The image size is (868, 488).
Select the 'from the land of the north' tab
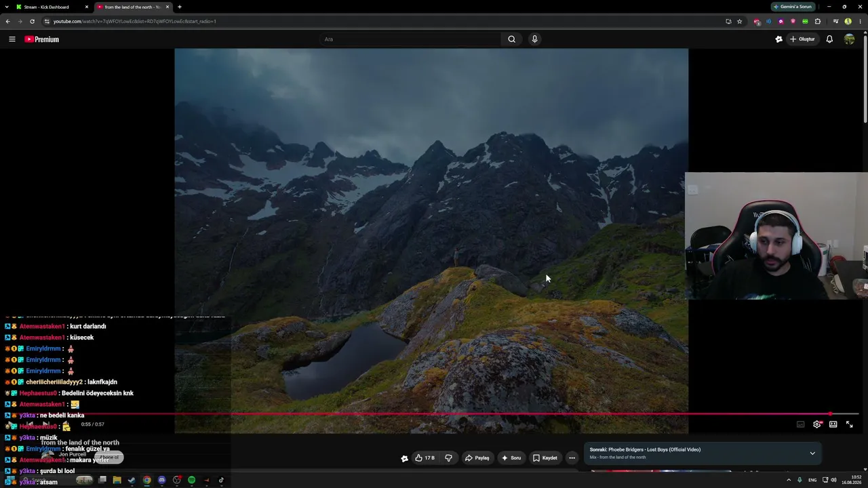click(132, 7)
